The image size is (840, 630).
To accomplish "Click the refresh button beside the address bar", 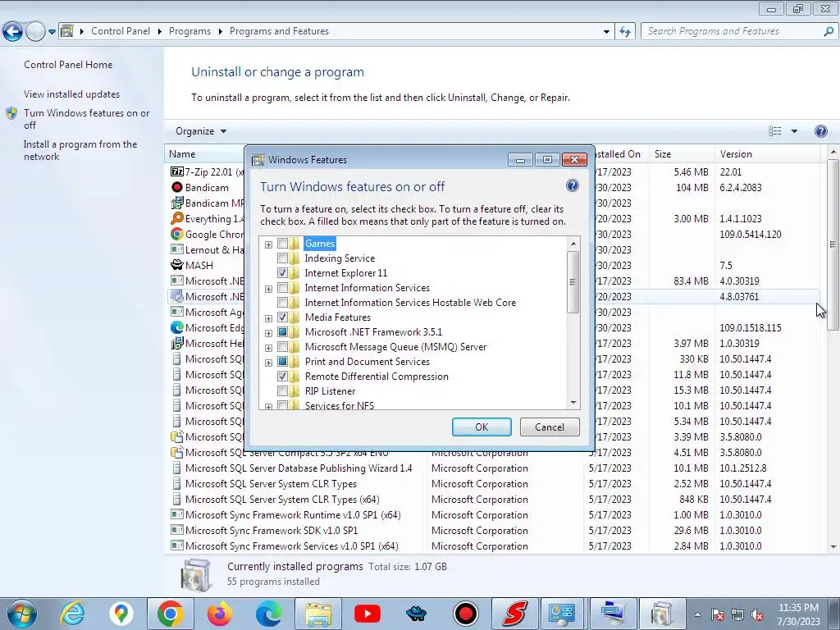I will 624,31.
